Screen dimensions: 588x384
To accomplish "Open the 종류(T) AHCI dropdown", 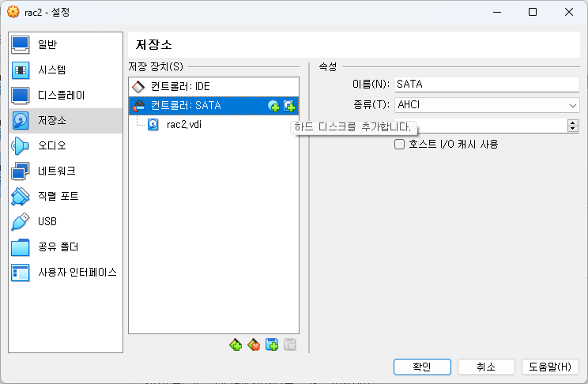I will tap(487, 104).
